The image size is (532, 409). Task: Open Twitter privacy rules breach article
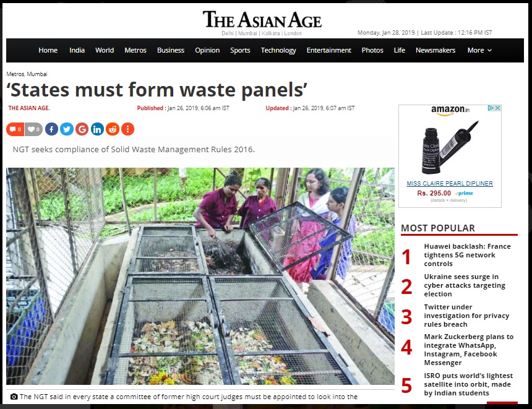466,316
